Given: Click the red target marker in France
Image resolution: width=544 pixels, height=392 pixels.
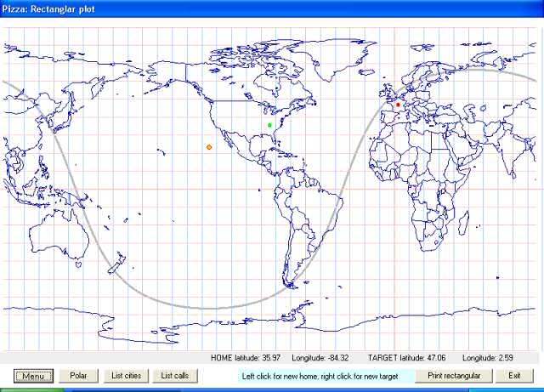Looking at the screenshot, I should click(x=398, y=105).
